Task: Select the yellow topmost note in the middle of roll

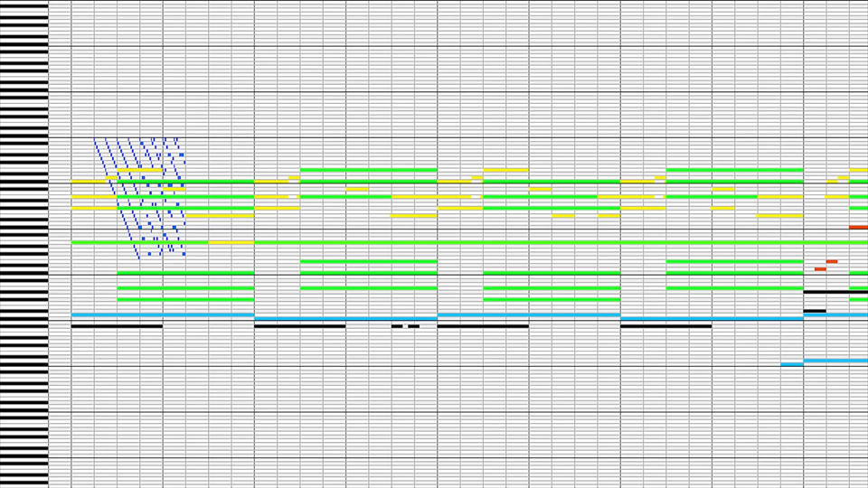Action: (x=505, y=170)
